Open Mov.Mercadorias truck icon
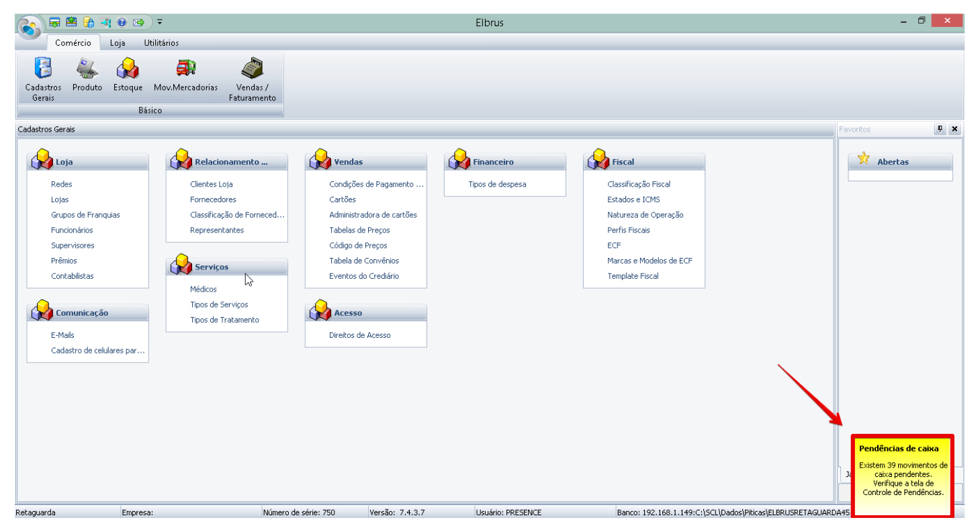The width and height of the screenshot is (980, 532). tap(185, 75)
